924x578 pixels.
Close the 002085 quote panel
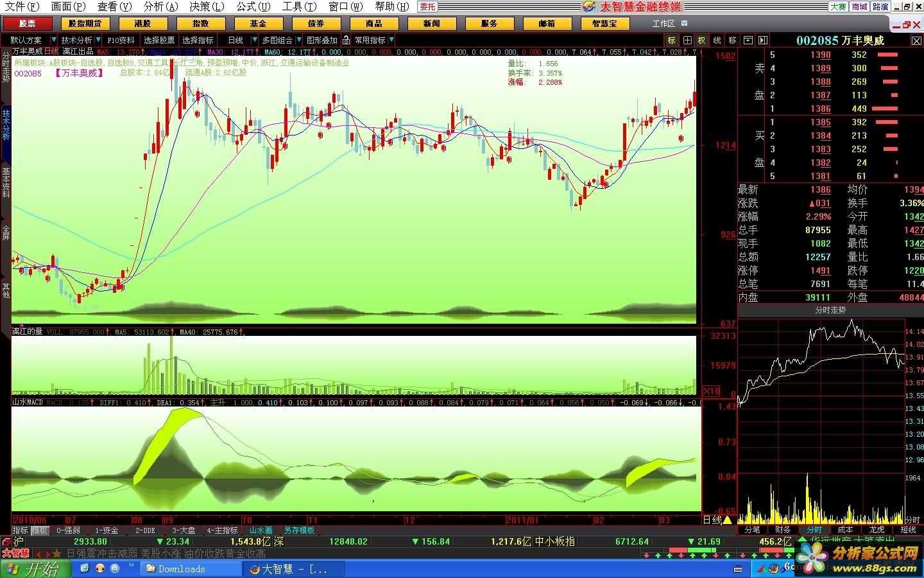916,40
